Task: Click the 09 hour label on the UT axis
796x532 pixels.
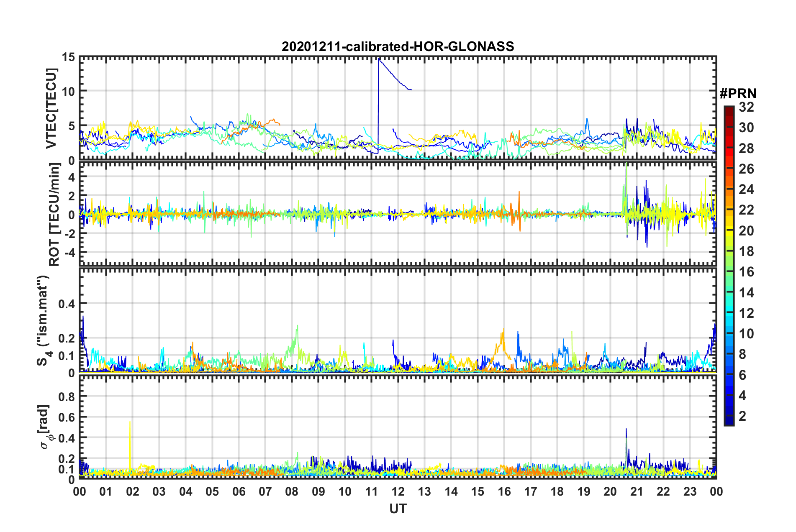Action: point(318,491)
